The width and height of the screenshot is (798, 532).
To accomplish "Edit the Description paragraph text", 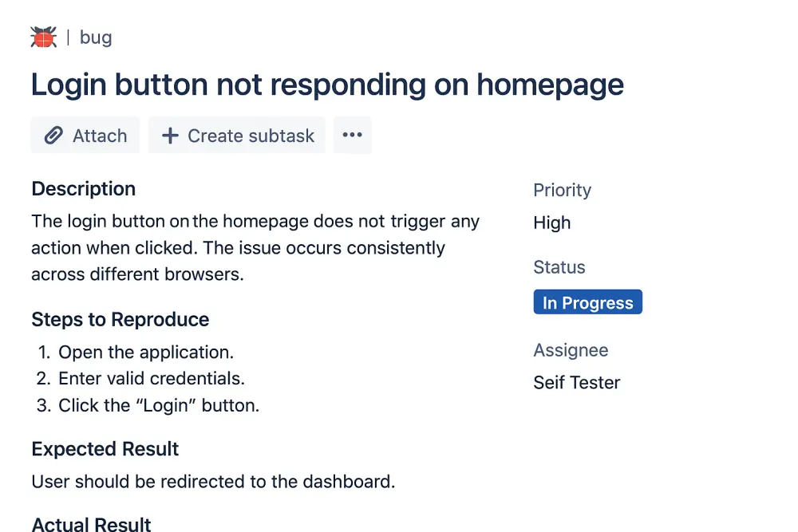I will click(x=255, y=248).
